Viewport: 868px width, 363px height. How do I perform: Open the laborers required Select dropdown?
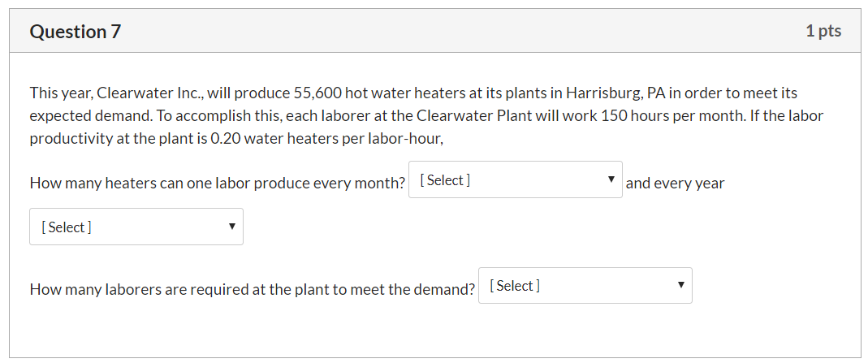(x=585, y=286)
